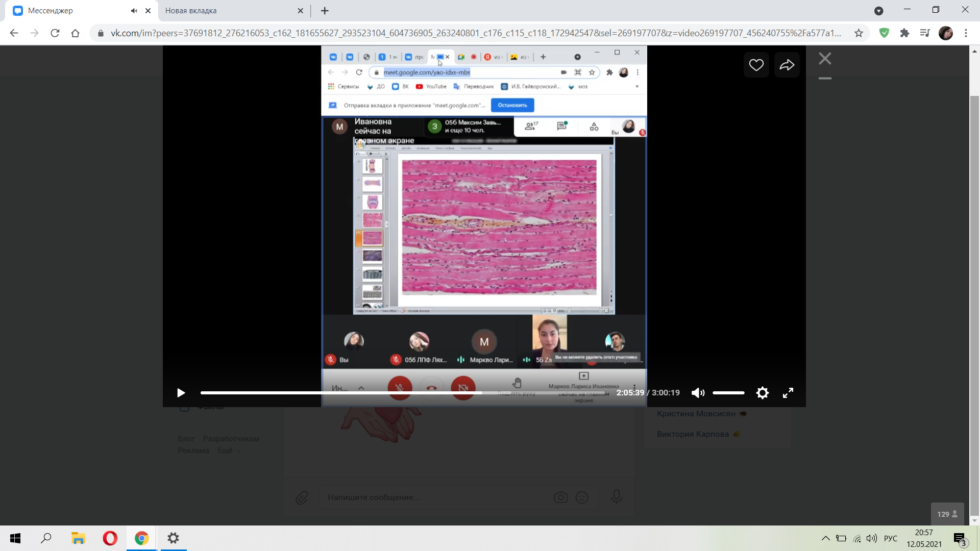Bookmark this page with star icon
This screenshot has height=551, width=980.
coord(859,33)
